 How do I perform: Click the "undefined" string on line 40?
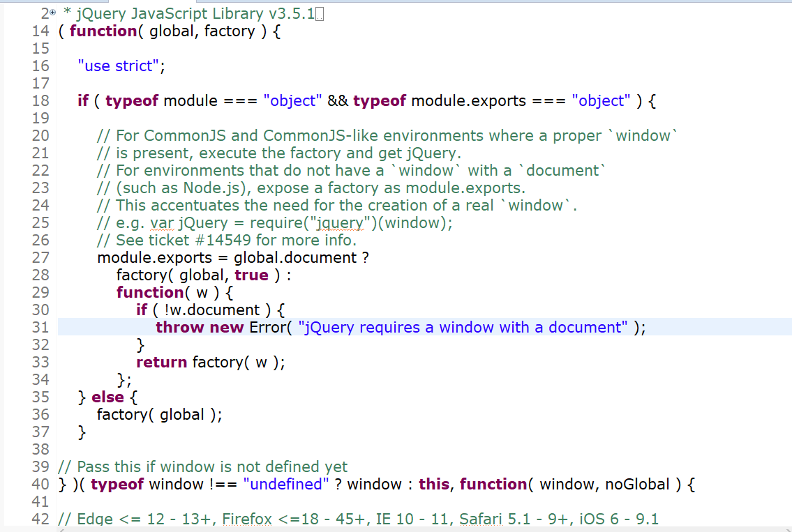(286, 485)
